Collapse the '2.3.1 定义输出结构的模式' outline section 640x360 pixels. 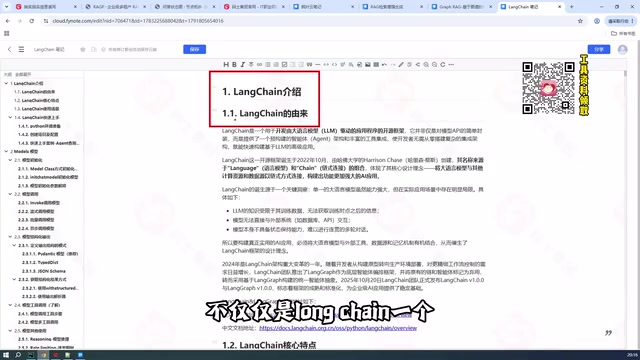pos(14,245)
